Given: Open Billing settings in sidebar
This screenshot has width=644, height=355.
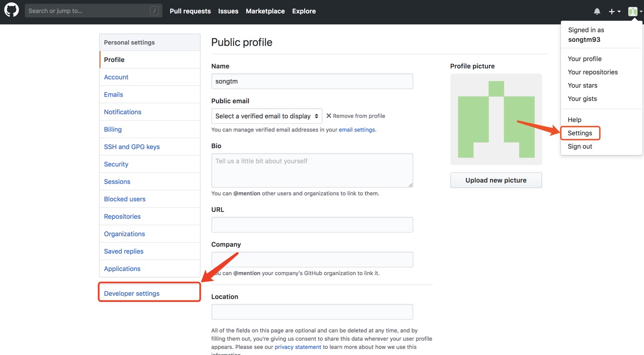Looking at the screenshot, I should tap(150, 129).
